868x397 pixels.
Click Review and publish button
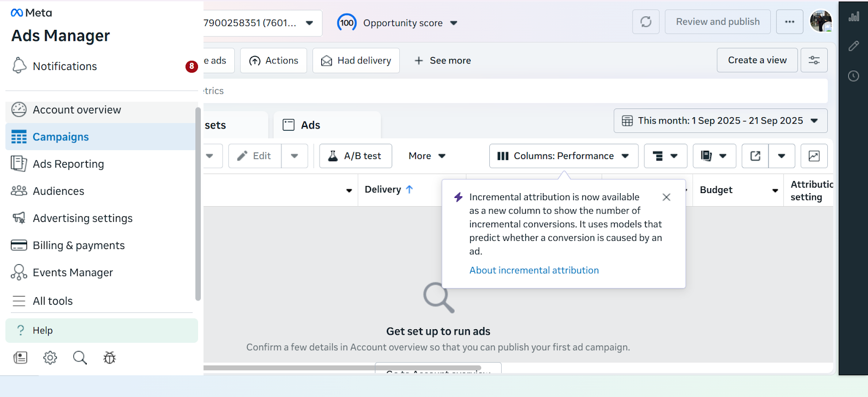pyautogui.click(x=718, y=22)
